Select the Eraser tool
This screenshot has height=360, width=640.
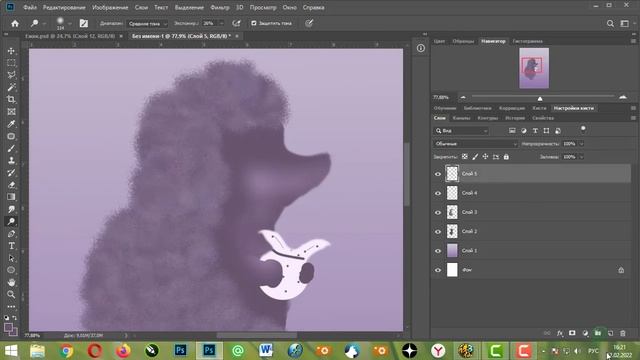click(11, 185)
